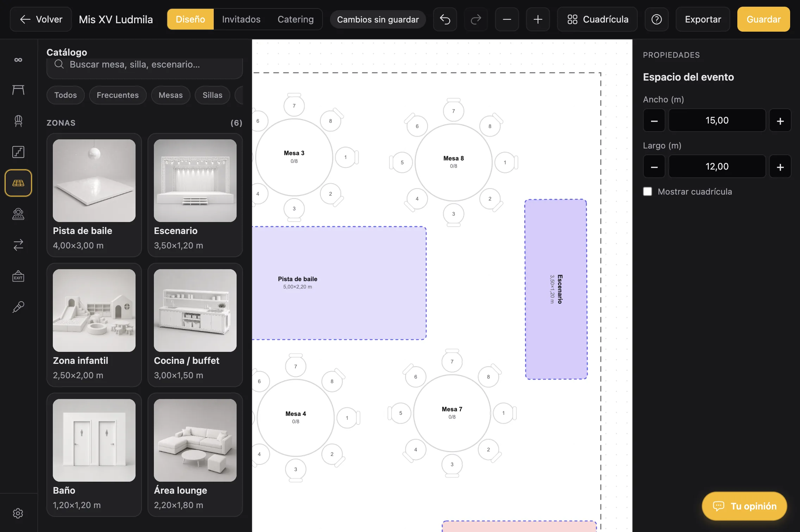Viewport: 800px width, 532px height.
Task: Click the swap arrows sidebar icon
Action: click(x=18, y=245)
